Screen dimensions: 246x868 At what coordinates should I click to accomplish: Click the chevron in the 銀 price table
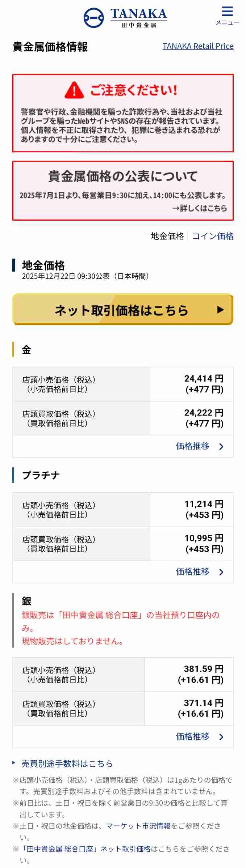[x=221, y=737]
